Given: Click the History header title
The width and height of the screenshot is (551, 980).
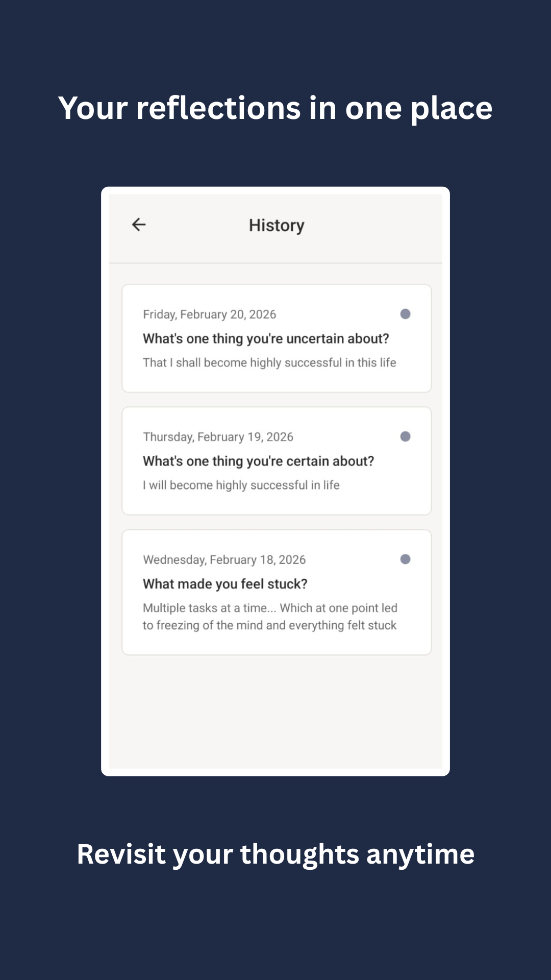Looking at the screenshot, I should coord(277,225).
